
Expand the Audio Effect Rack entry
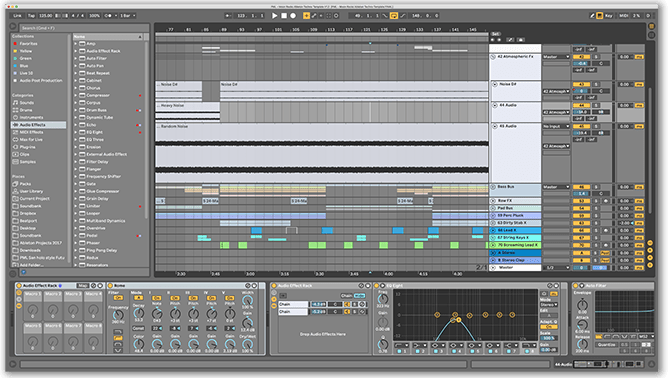click(75, 51)
